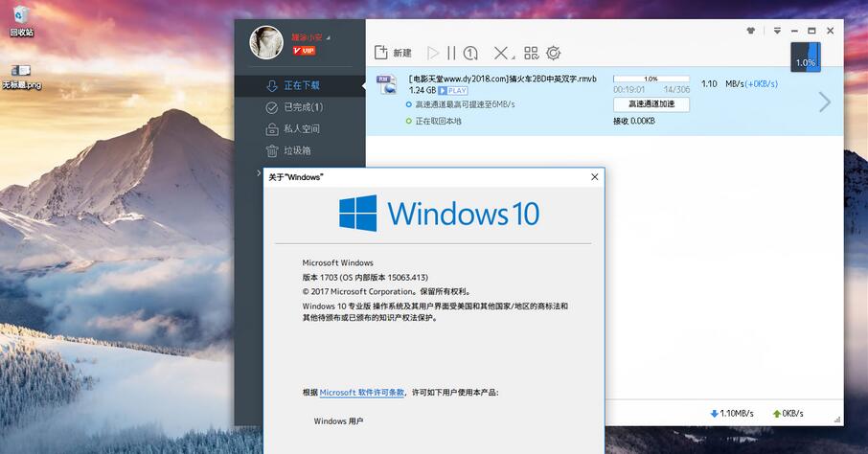
Task: Click the 00:19:01 remaining time
Action: coord(628,90)
